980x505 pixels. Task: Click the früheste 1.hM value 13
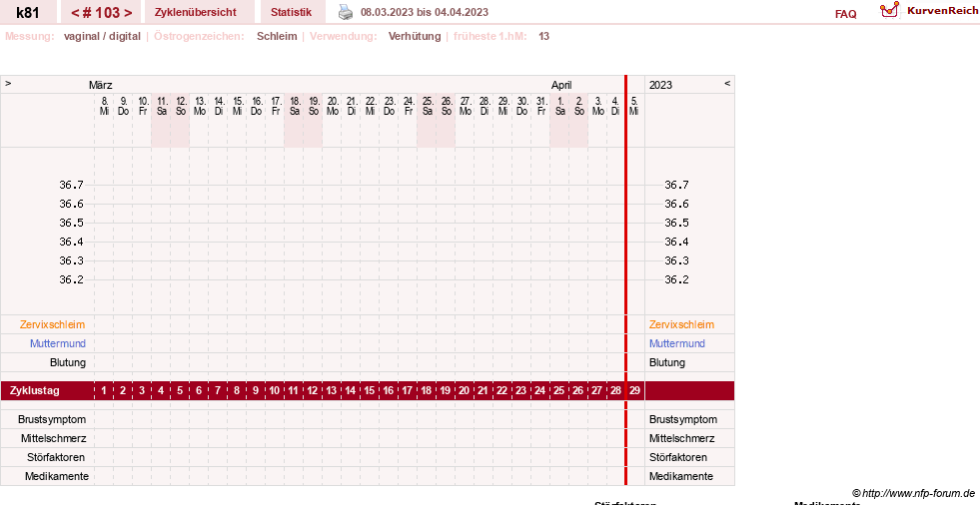click(543, 36)
